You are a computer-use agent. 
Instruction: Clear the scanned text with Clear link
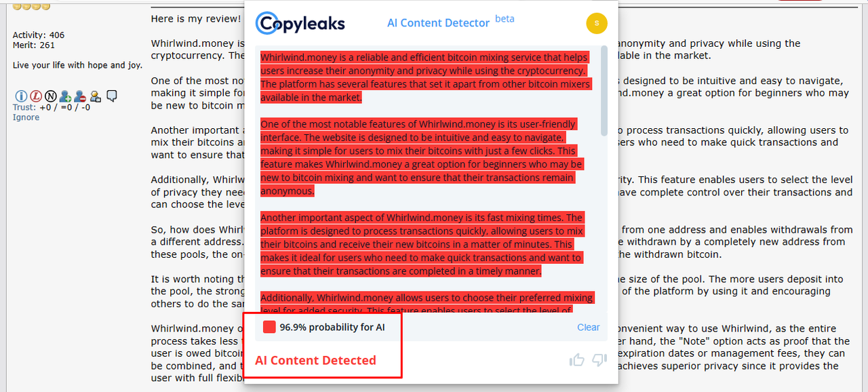click(x=589, y=327)
